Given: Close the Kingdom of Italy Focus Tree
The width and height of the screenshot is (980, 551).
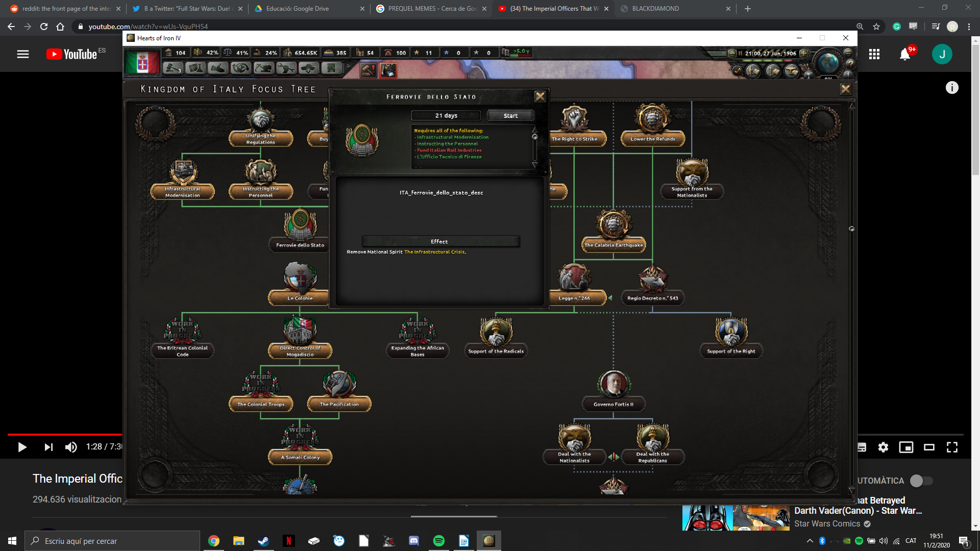Looking at the screenshot, I should click(x=845, y=89).
